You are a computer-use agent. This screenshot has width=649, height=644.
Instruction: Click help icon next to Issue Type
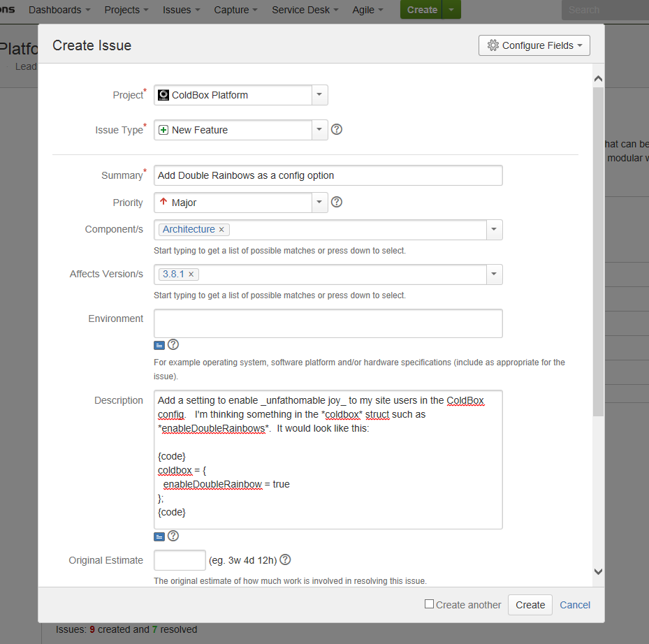[x=336, y=129]
